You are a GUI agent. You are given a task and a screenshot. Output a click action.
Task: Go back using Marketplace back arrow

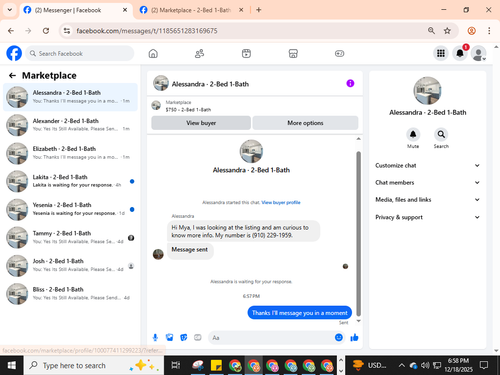point(12,76)
